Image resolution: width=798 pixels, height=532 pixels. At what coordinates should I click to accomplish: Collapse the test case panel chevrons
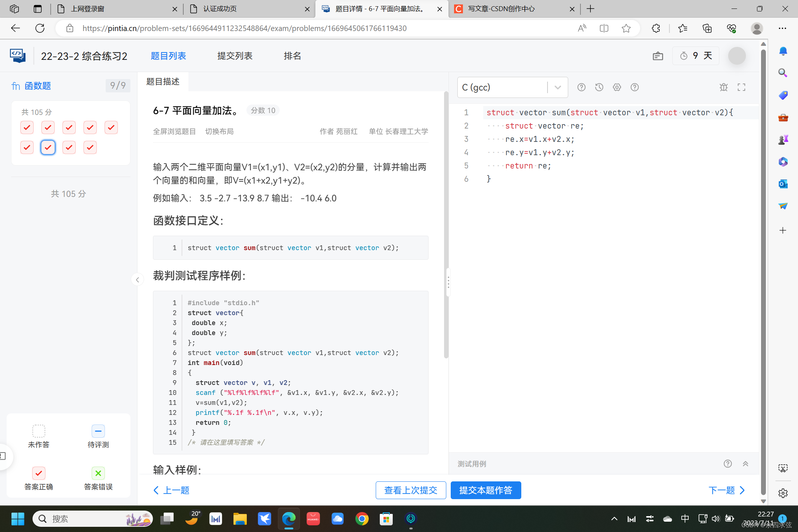click(746, 464)
